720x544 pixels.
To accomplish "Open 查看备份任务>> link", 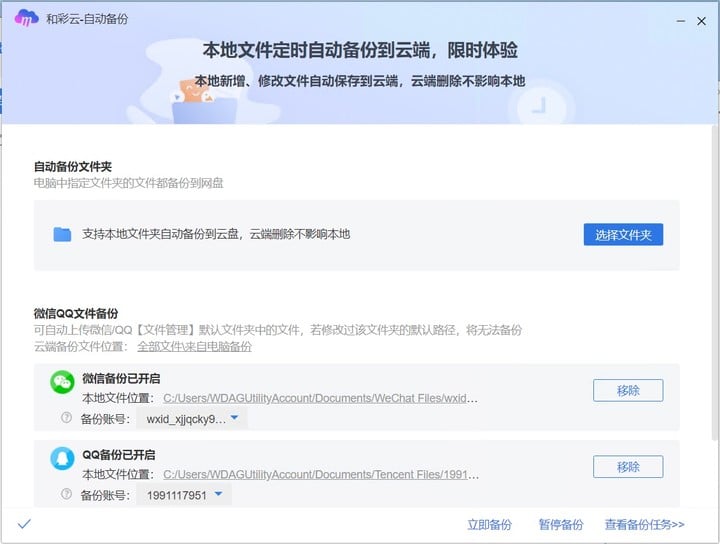I will pos(644,524).
